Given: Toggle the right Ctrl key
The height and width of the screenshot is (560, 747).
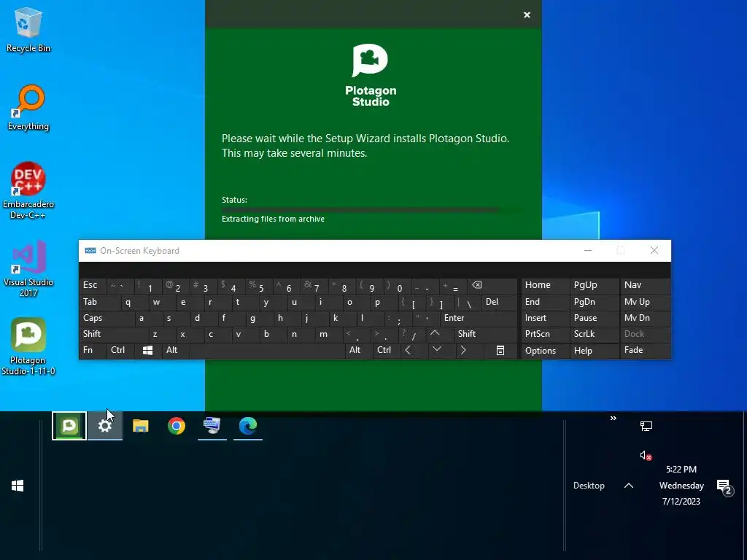Looking at the screenshot, I should pyautogui.click(x=385, y=351).
